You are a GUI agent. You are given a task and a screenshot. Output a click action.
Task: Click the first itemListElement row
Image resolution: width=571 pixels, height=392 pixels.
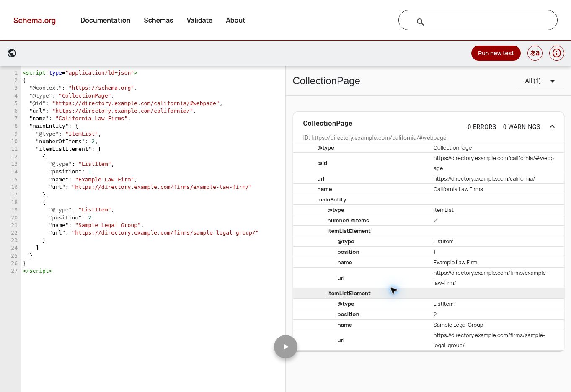point(428,231)
